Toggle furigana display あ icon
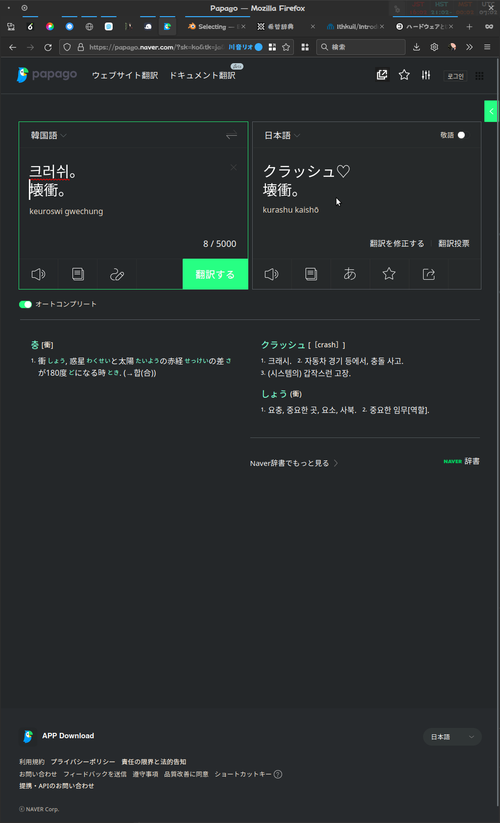 [x=350, y=274]
